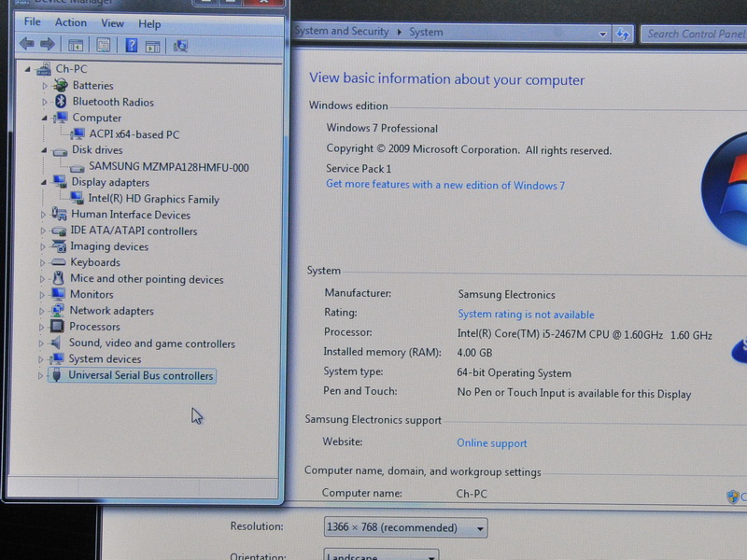Viewport: 747px width, 560px height.
Task: Expand the Processors category
Action: [x=41, y=328]
